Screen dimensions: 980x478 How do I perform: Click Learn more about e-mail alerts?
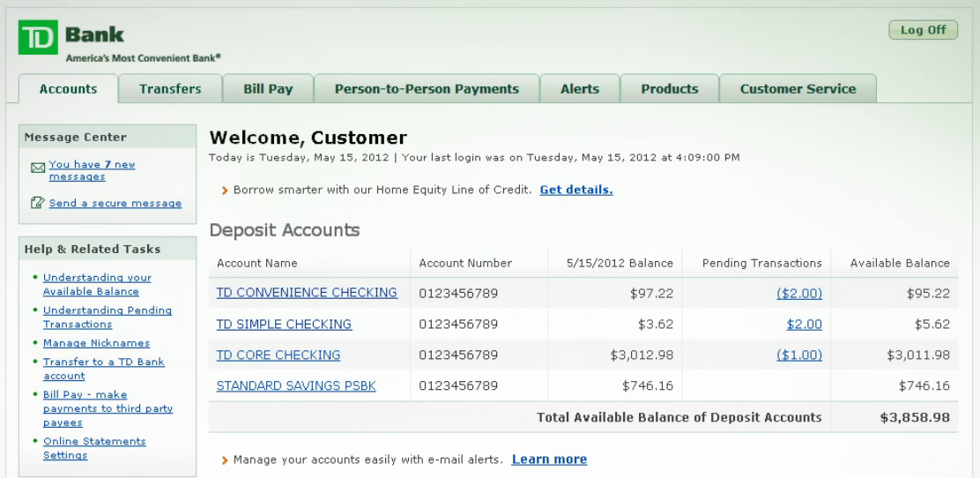click(549, 459)
